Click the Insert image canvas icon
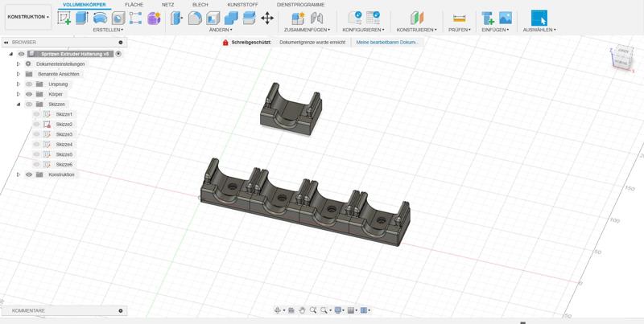The image size is (644, 324). 506,18
